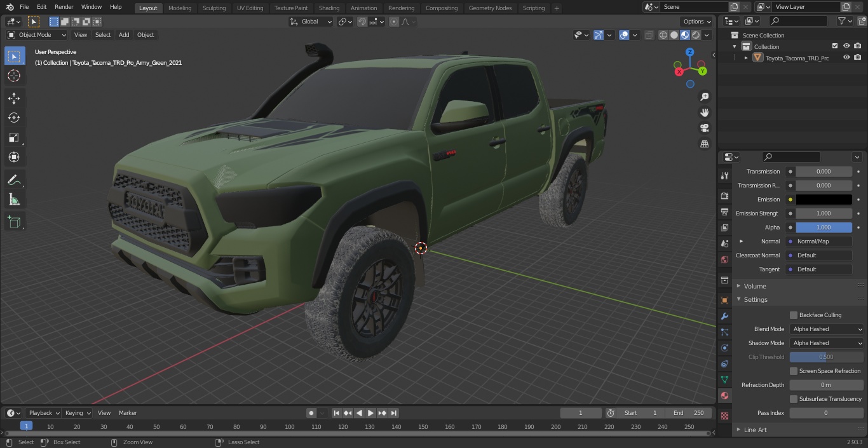Open the Physics properties tab
This screenshot has width=868, height=448.
point(724,348)
